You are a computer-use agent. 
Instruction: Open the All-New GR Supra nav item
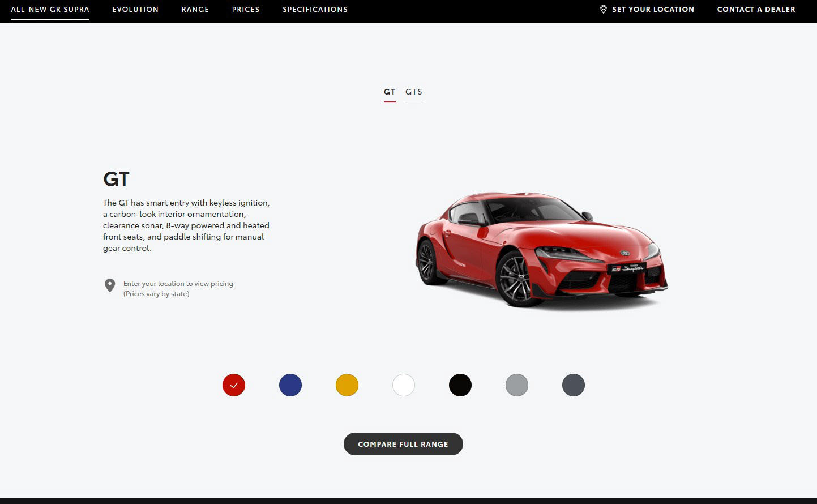[50, 10]
